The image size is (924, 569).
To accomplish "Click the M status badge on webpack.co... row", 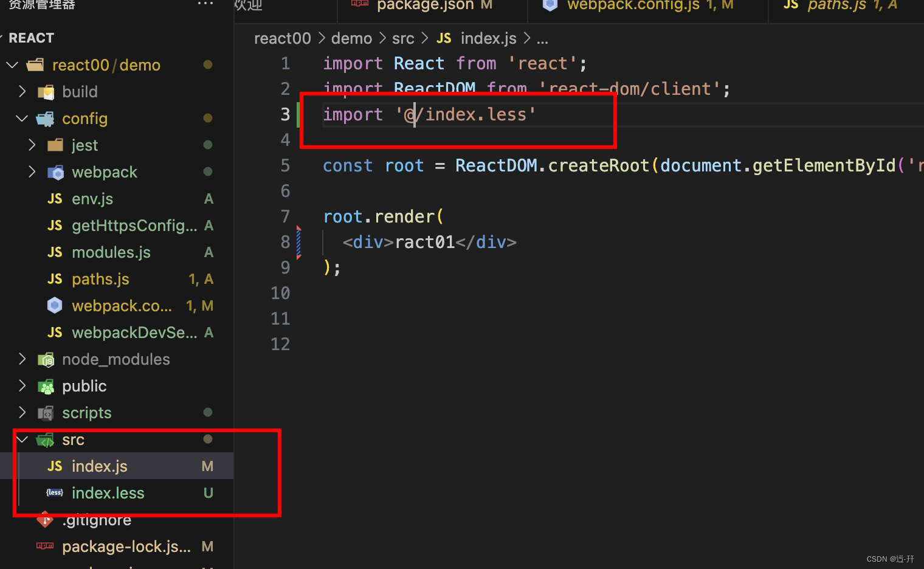I will [x=207, y=306].
